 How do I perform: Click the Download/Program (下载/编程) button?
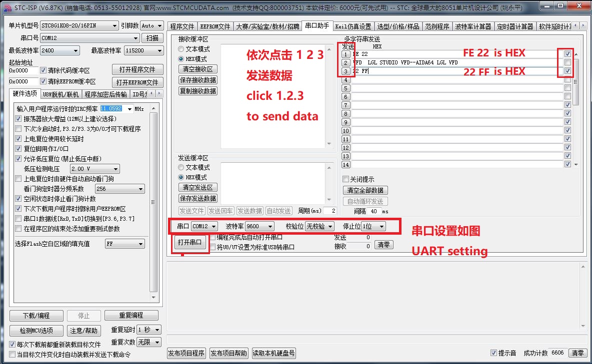pyautogui.click(x=36, y=316)
